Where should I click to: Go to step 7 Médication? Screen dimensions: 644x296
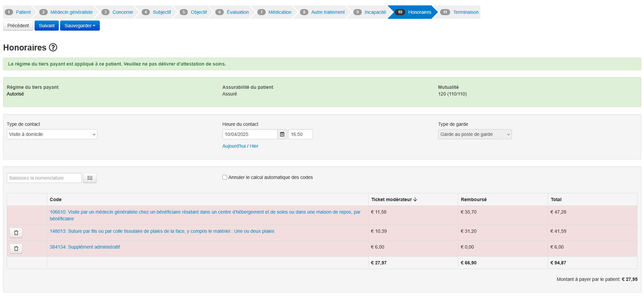point(274,12)
